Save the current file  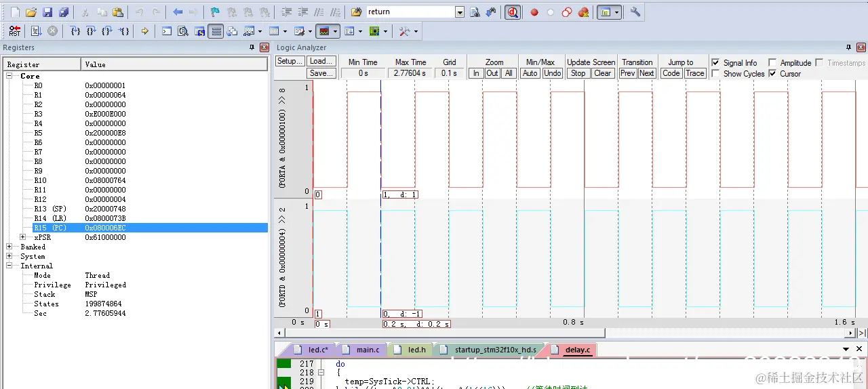coord(47,12)
